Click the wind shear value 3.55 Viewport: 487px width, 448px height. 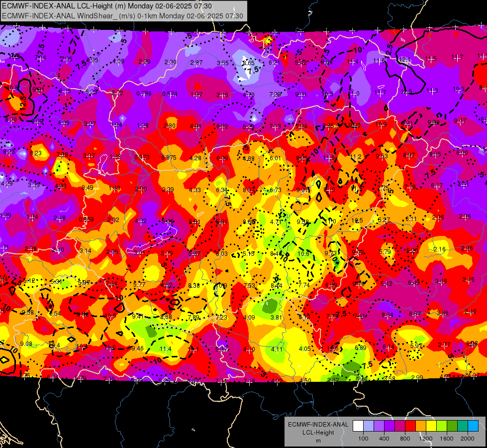(x=223, y=63)
